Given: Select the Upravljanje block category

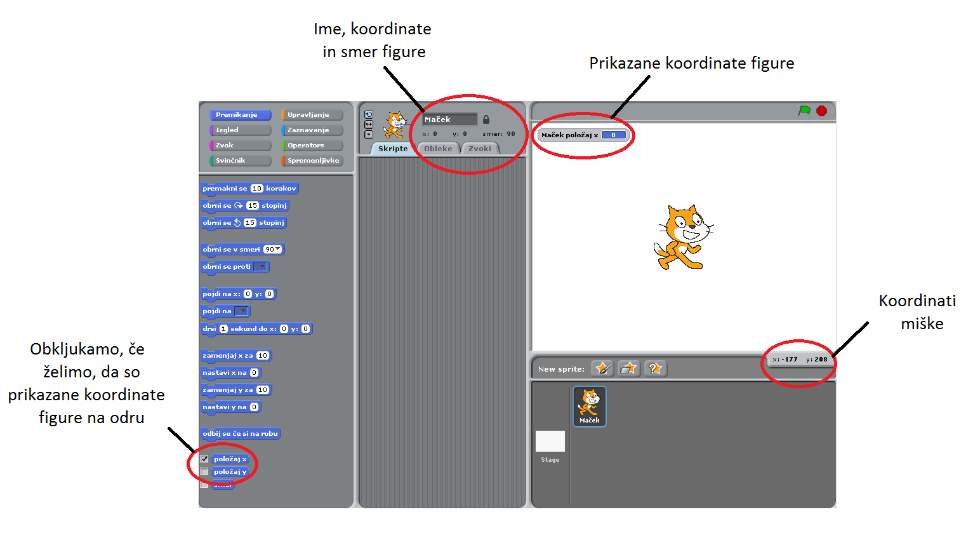Looking at the screenshot, I should coord(312,115).
